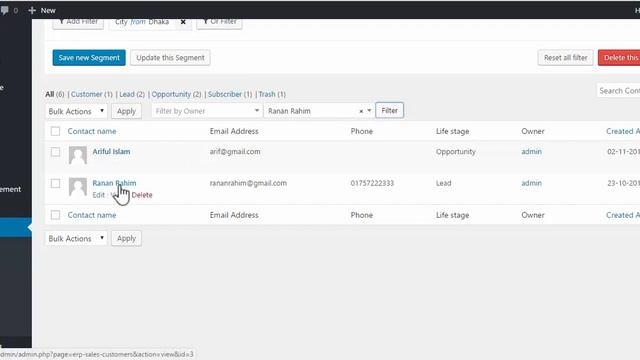Click Update this Segment
Screen dimensions: 640x360
coord(170,58)
